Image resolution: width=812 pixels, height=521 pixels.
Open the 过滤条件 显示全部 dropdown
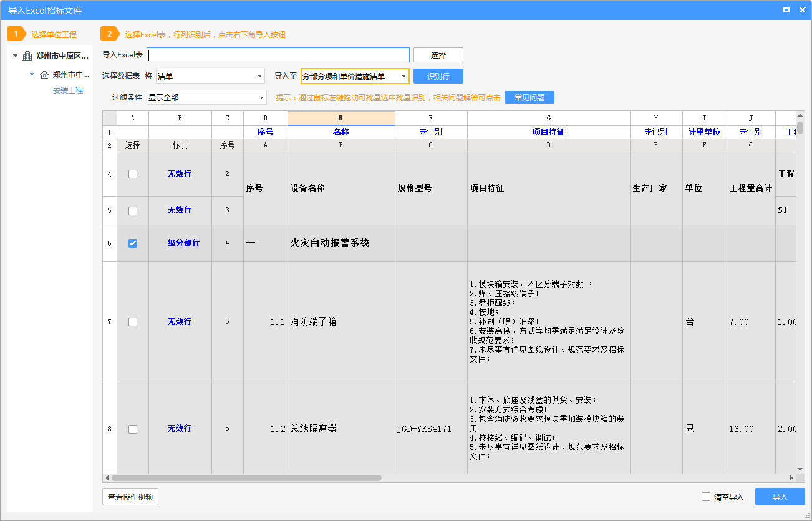click(261, 98)
